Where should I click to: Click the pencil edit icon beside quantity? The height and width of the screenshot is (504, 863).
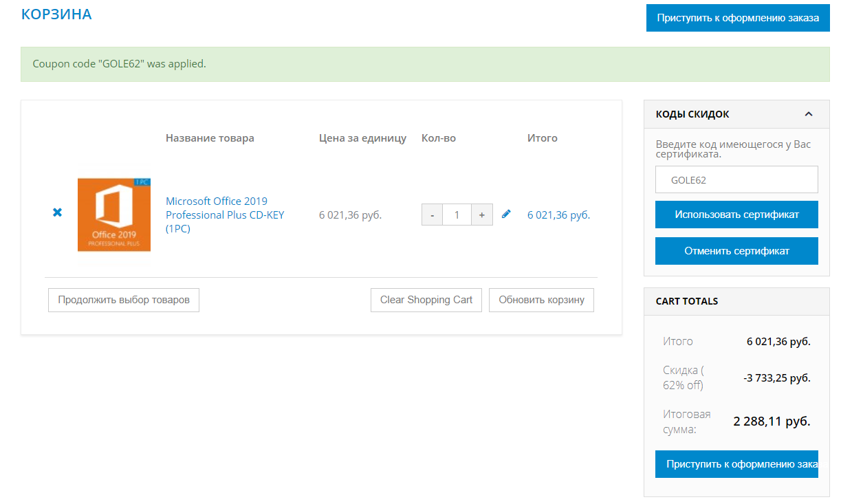click(507, 214)
